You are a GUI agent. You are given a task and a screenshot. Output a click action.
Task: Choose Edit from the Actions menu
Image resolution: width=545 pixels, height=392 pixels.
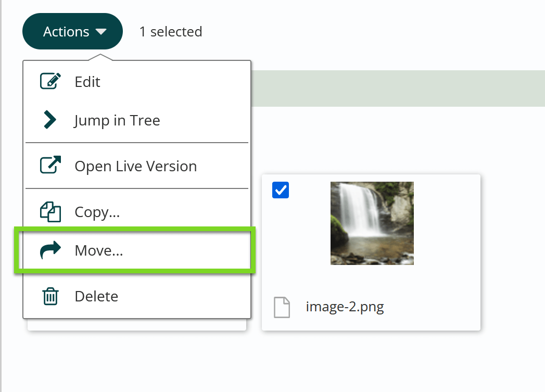click(87, 82)
